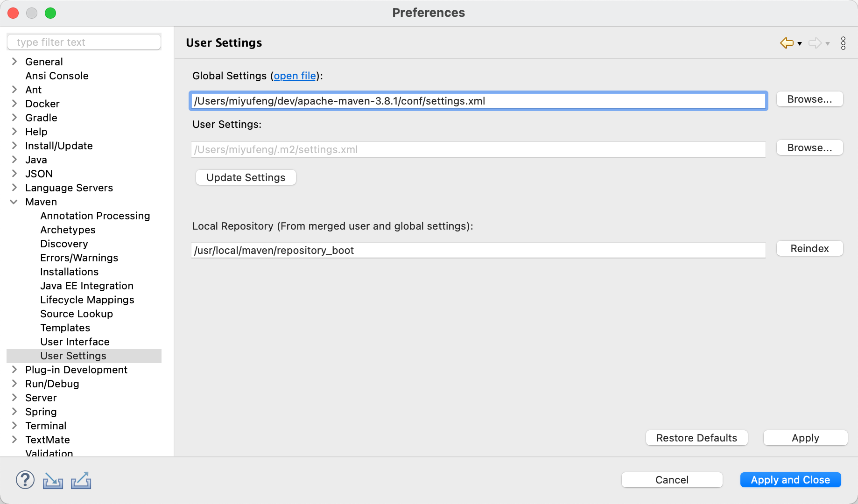Focus the type filter text field

tap(84, 42)
